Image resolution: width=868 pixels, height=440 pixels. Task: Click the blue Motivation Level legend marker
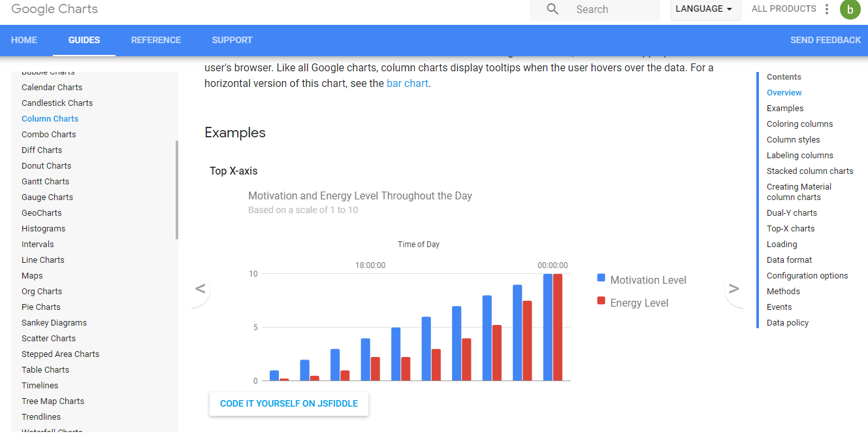(x=600, y=277)
